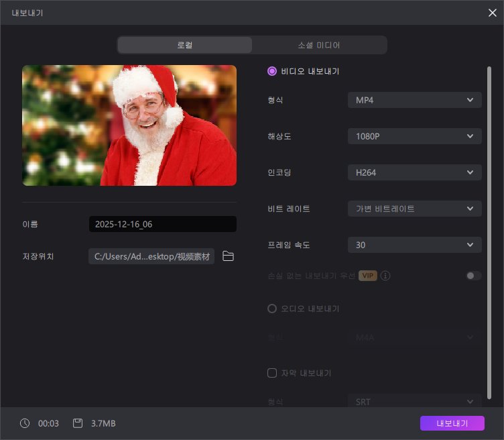Open the H264 encoding dropdown

pos(414,172)
